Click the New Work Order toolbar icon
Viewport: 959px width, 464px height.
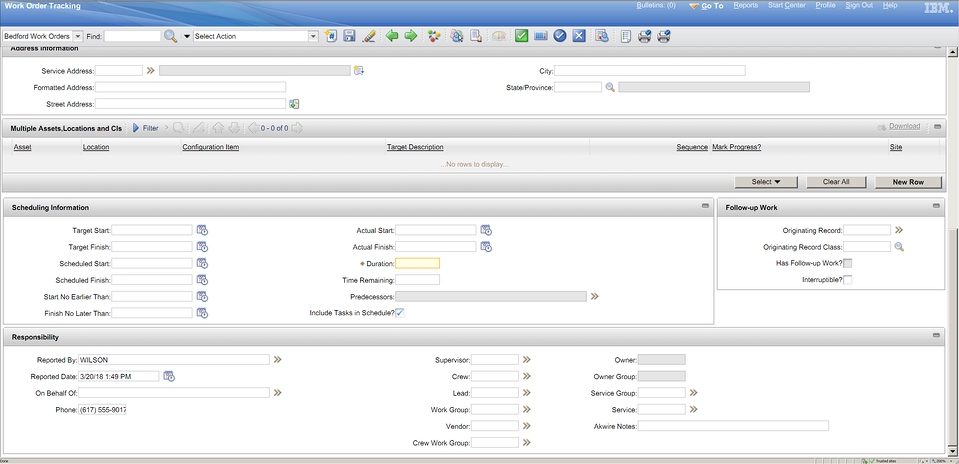pyautogui.click(x=331, y=36)
